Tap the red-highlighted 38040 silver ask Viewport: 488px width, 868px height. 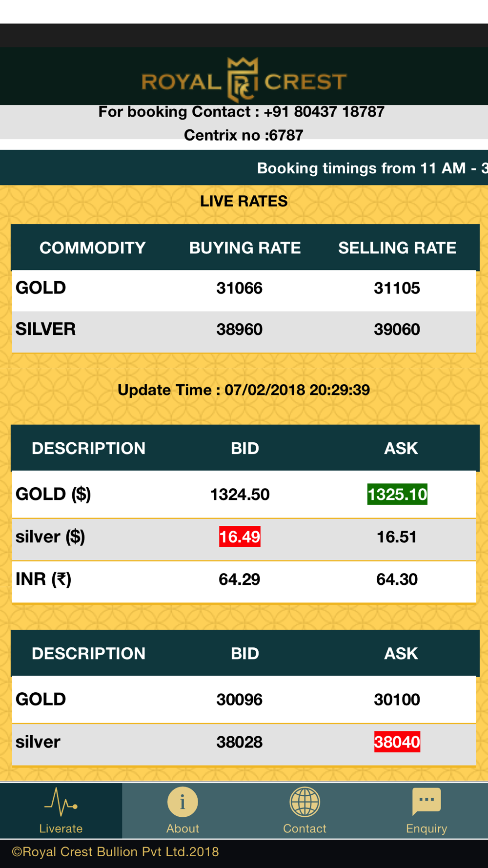click(397, 742)
